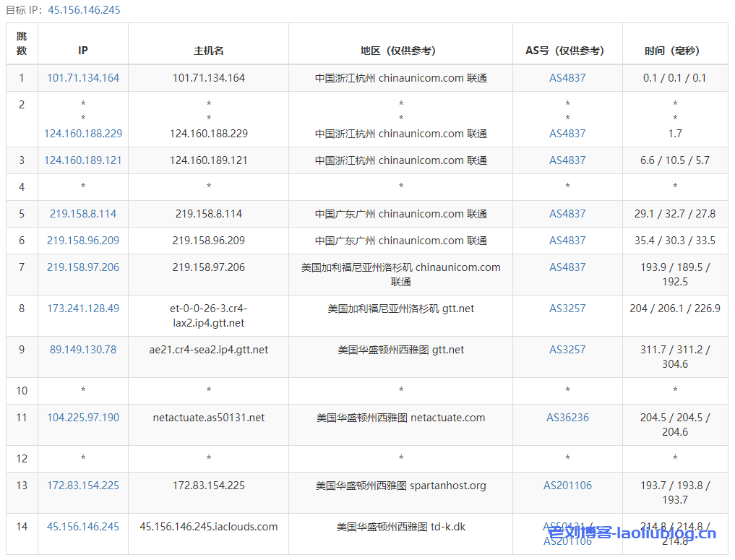Screen dimensions: 735x560
Task: Click spartanhost hop IP 172.83.154.225
Action: (x=82, y=485)
